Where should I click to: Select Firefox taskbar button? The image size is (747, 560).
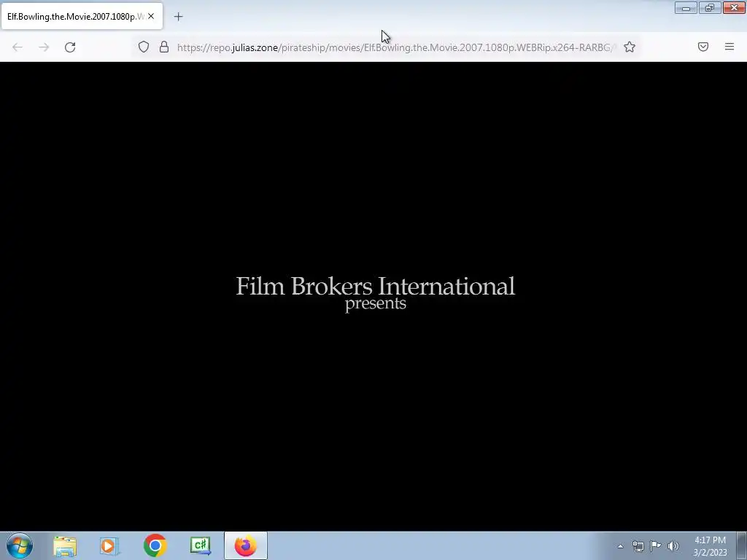pyautogui.click(x=246, y=545)
